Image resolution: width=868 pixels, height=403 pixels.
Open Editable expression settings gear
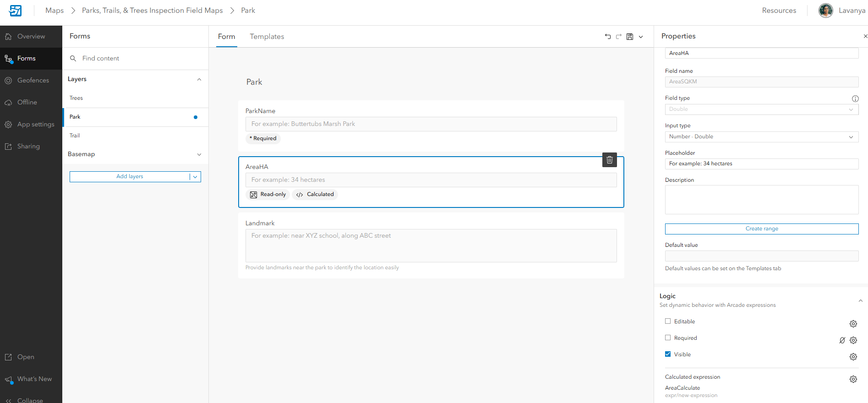tap(853, 324)
